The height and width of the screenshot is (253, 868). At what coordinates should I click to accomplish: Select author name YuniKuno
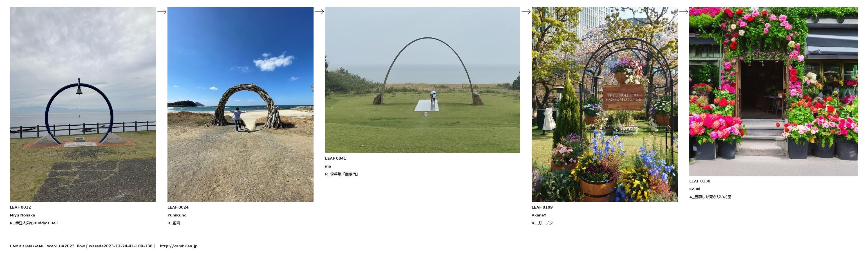tap(177, 215)
